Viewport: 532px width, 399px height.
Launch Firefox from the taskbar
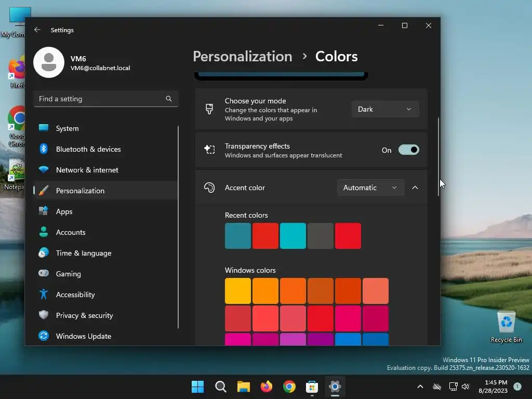[267, 387]
